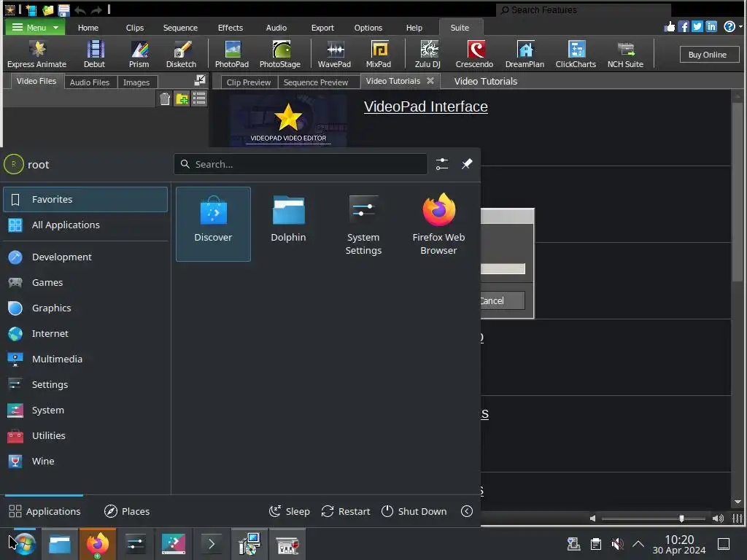
Task: Launch PhotoStage slideshow icon
Action: coord(280,54)
